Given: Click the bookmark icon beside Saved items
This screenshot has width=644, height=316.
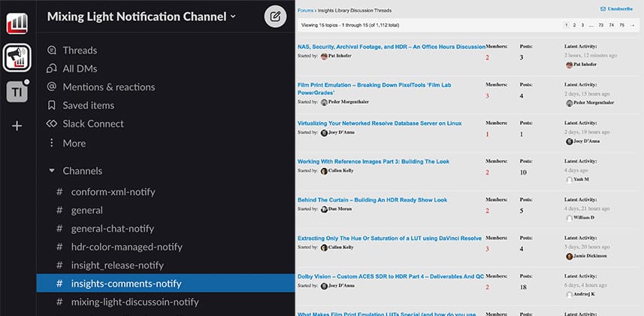Looking at the screenshot, I should 52,105.
